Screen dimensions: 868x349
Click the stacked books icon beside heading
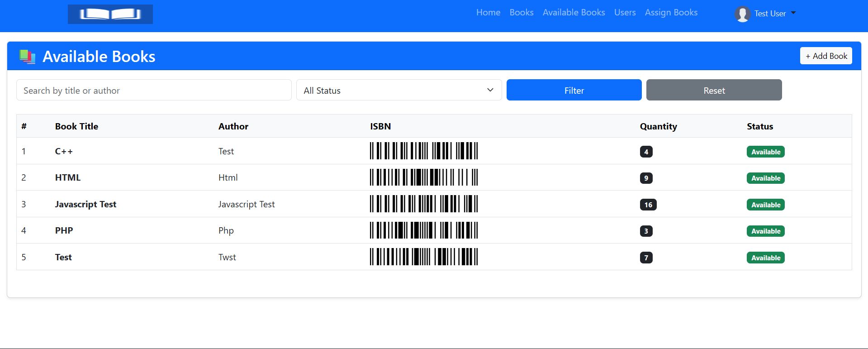(x=28, y=57)
